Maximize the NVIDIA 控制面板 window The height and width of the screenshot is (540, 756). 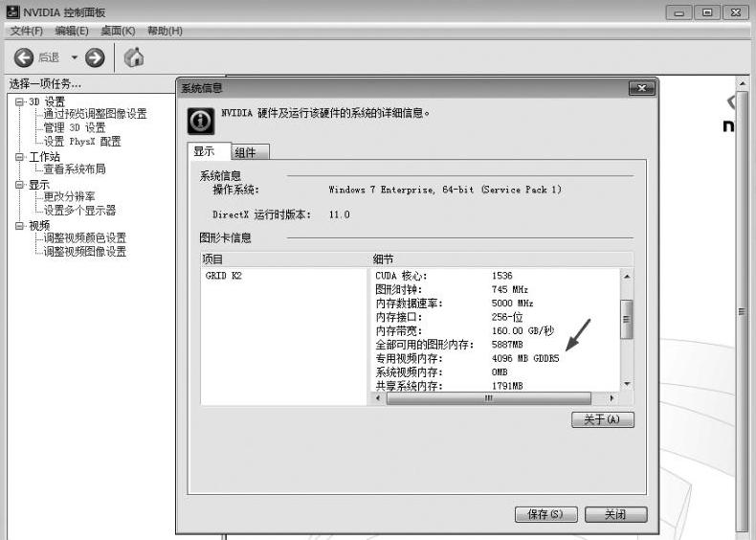pos(707,12)
